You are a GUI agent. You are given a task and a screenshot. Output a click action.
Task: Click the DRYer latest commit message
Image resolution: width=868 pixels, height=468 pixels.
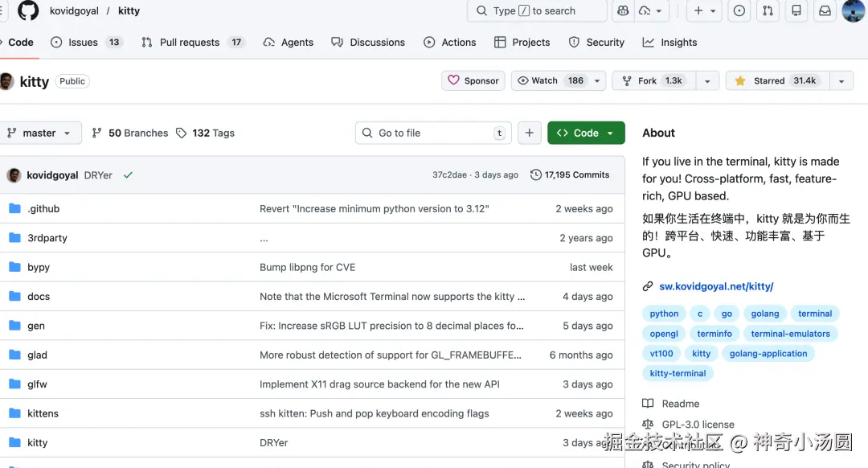click(x=98, y=175)
